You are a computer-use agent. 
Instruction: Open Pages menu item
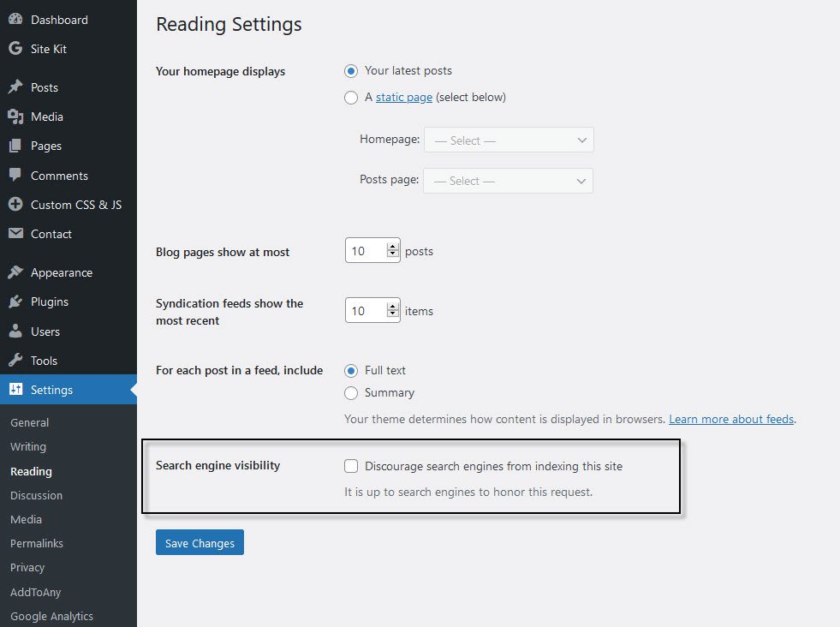pyautogui.click(x=69, y=146)
